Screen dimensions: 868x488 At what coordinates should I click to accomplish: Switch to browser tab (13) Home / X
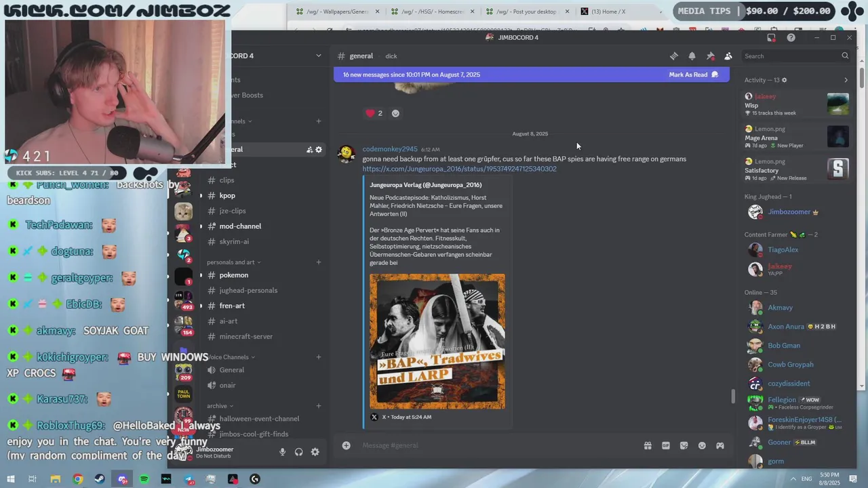point(620,12)
